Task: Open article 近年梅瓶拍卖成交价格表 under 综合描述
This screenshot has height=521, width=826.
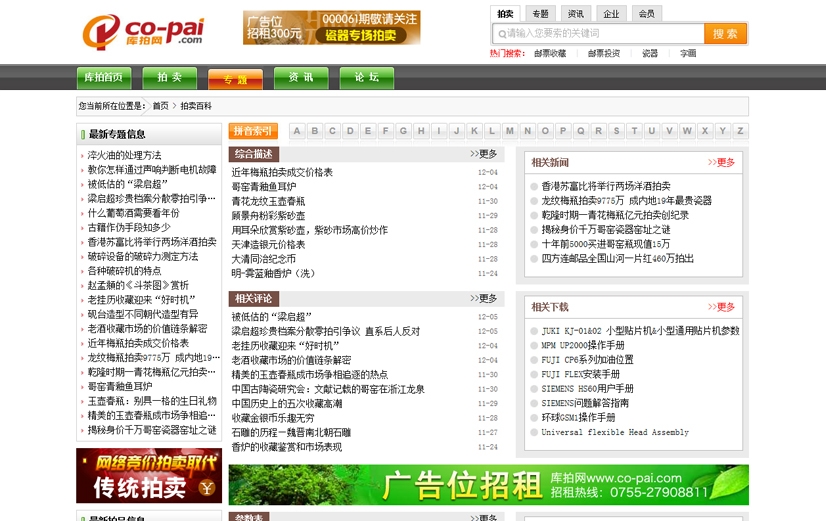Action: click(x=282, y=172)
